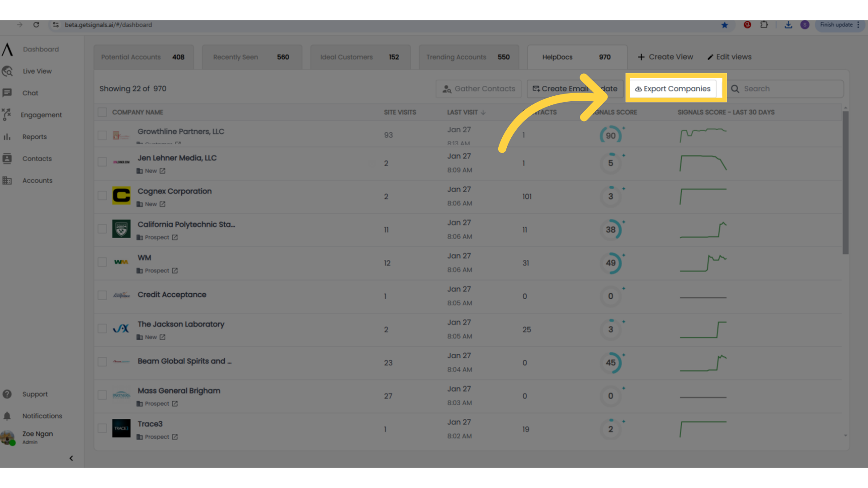Viewport: 868px width, 488px height.
Task: Bookmark this page star icon
Action: coord(725,25)
